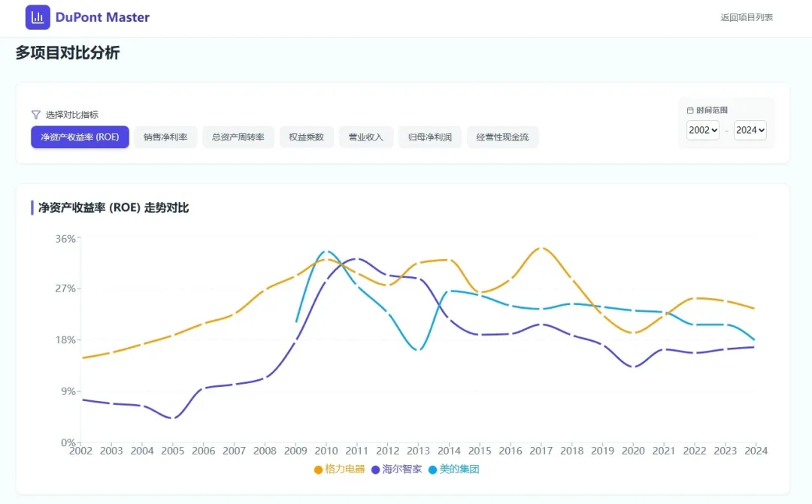Switch to the 销售净利率 metric

pyautogui.click(x=165, y=137)
